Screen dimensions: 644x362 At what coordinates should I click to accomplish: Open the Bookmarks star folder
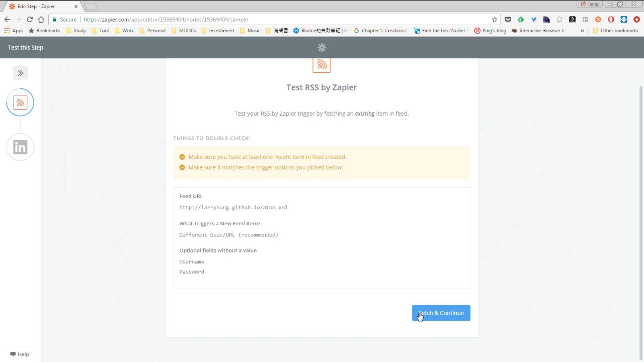[x=44, y=30]
